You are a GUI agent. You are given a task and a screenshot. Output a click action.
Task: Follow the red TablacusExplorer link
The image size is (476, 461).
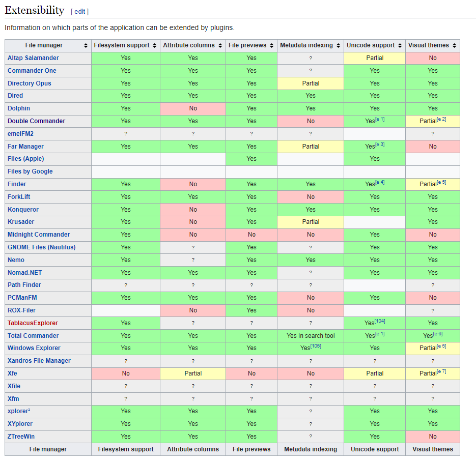[x=33, y=323]
